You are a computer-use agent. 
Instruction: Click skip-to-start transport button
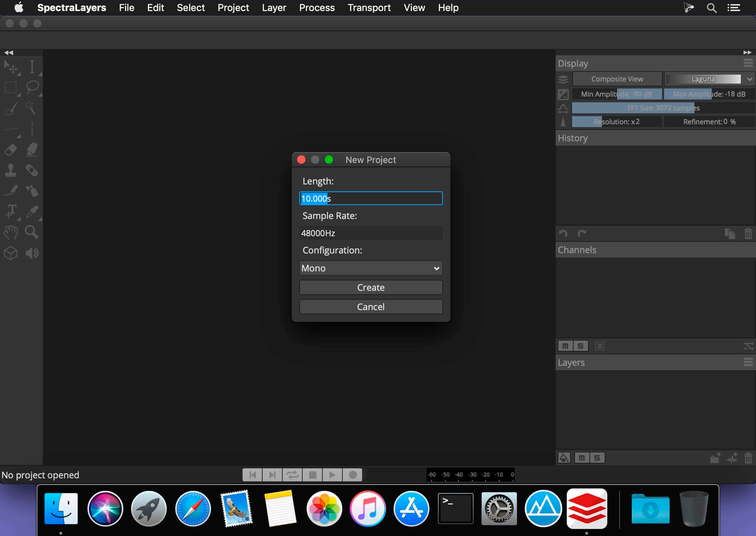[x=253, y=475]
